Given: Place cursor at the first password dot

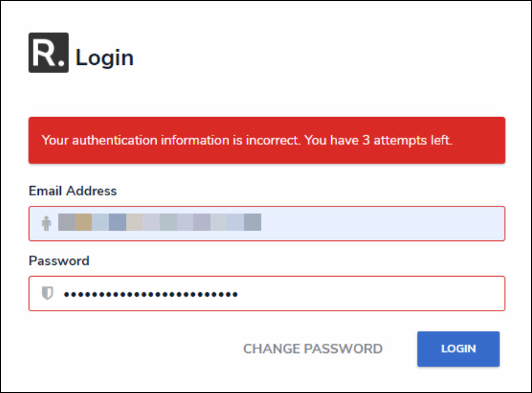Looking at the screenshot, I should [67, 294].
